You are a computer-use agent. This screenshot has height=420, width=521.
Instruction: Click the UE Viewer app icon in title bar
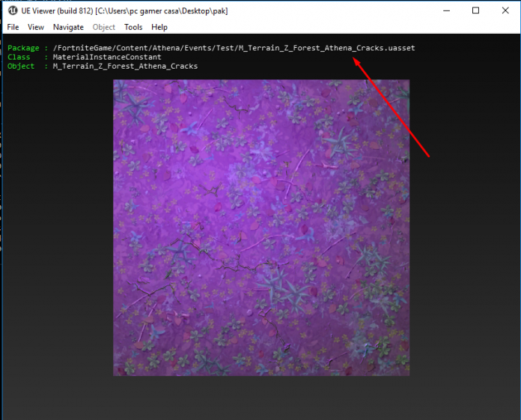12,10
